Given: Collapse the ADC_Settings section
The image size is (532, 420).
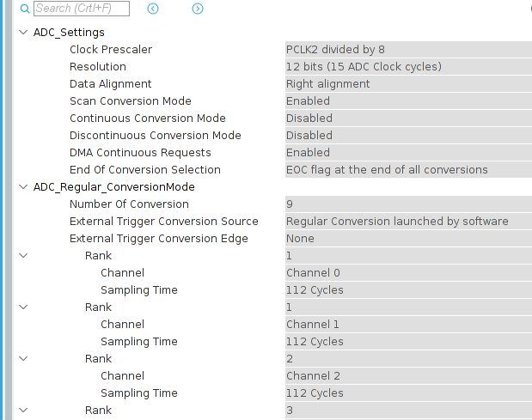Looking at the screenshot, I should point(23,32).
